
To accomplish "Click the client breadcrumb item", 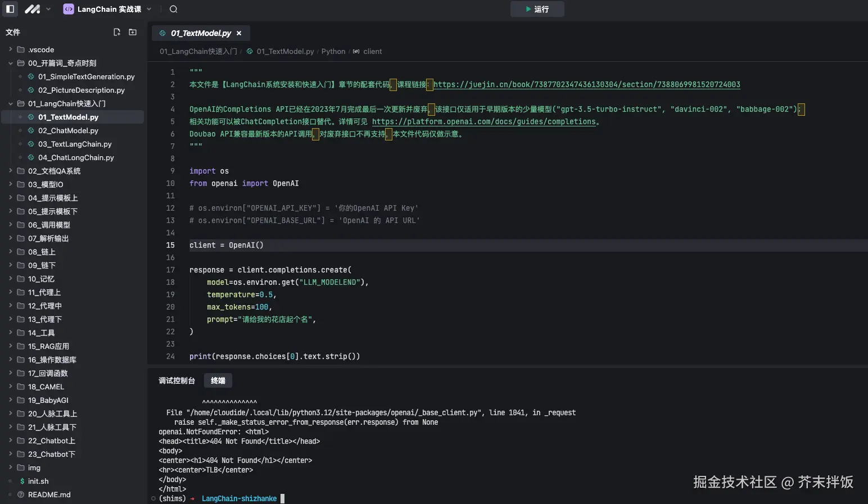I will (372, 51).
